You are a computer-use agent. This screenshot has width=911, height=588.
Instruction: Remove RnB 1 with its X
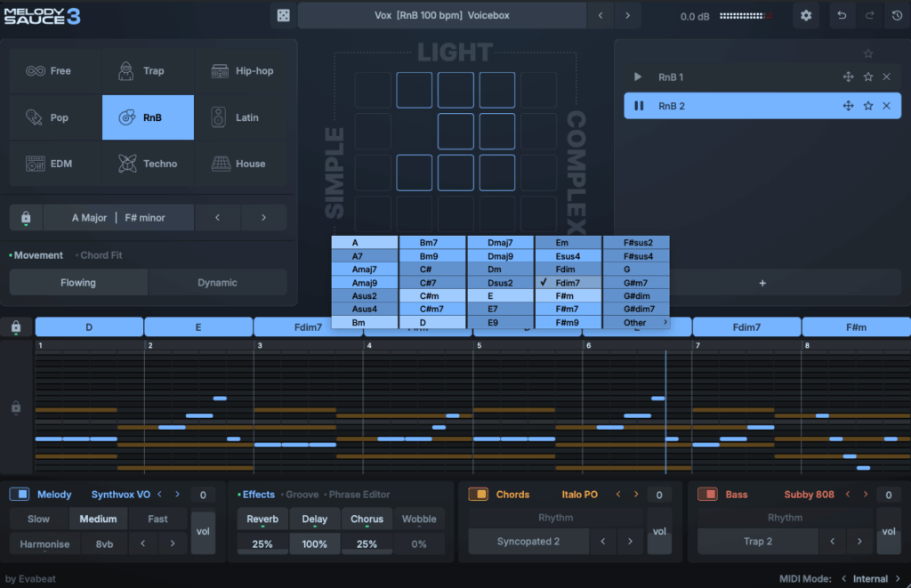click(887, 77)
